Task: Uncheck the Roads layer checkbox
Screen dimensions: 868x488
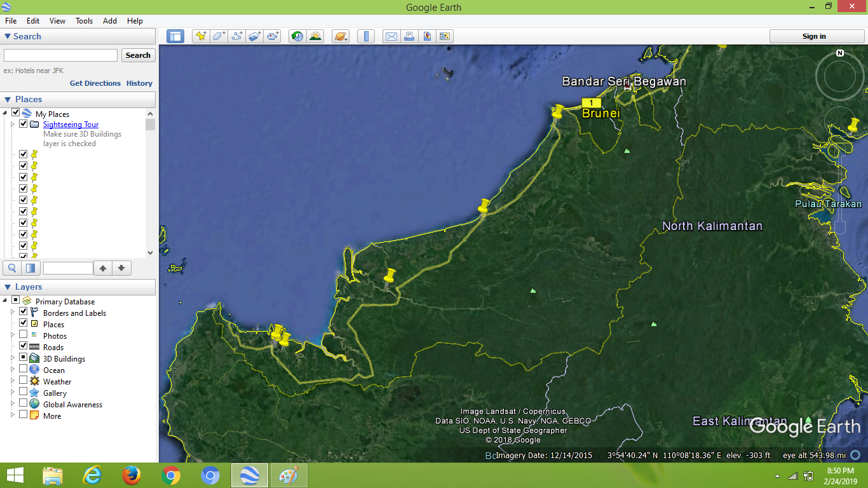Action: click(x=24, y=346)
